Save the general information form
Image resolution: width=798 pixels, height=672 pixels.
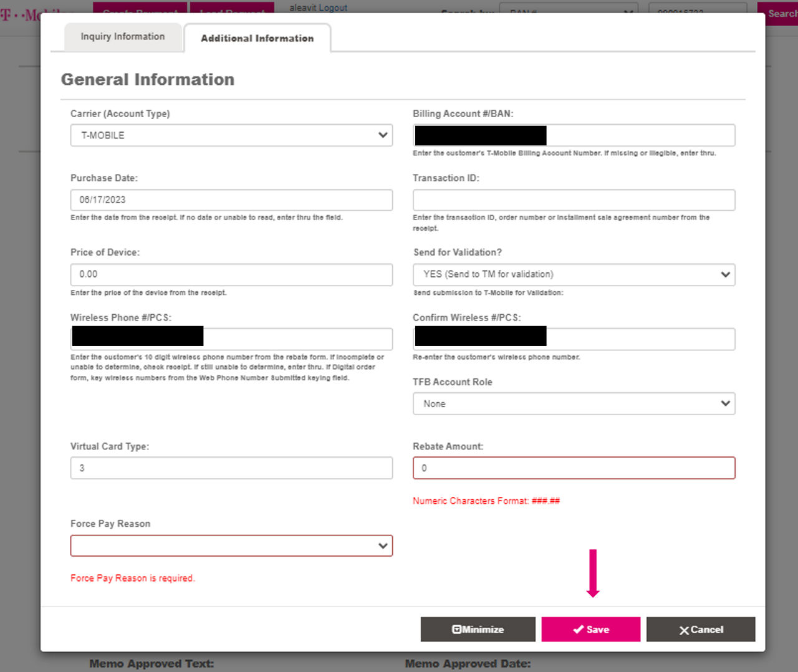click(x=590, y=630)
